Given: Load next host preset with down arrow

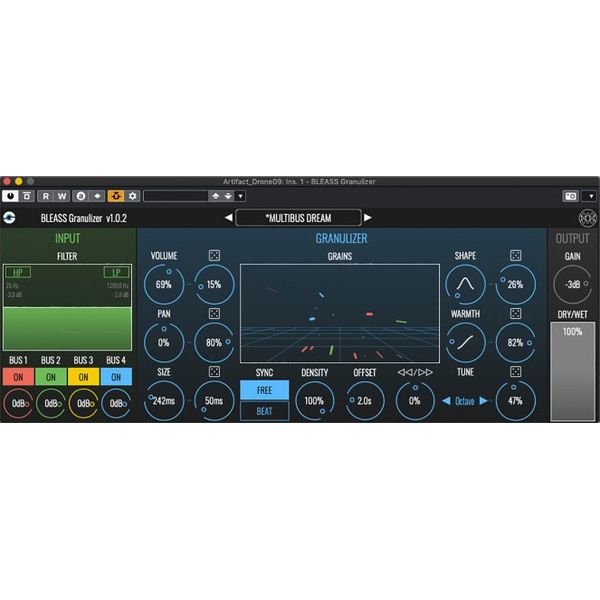Looking at the screenshot, I should [x=228, y=196].
